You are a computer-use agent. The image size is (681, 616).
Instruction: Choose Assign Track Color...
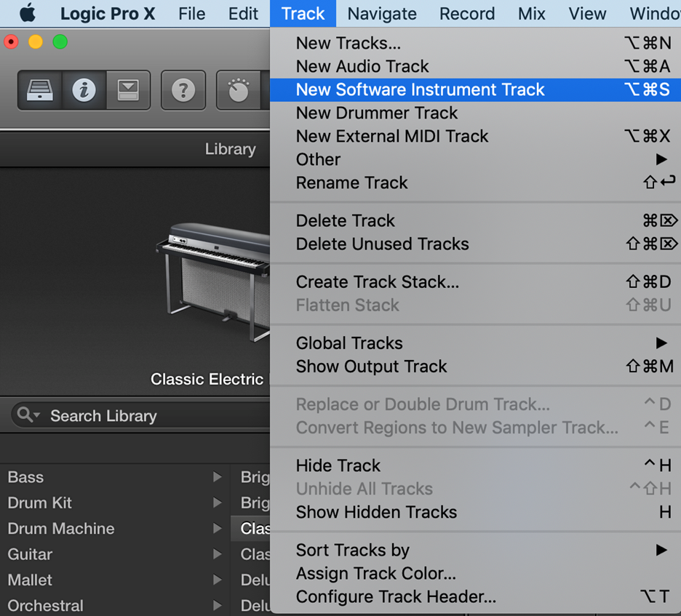[476, 574]
